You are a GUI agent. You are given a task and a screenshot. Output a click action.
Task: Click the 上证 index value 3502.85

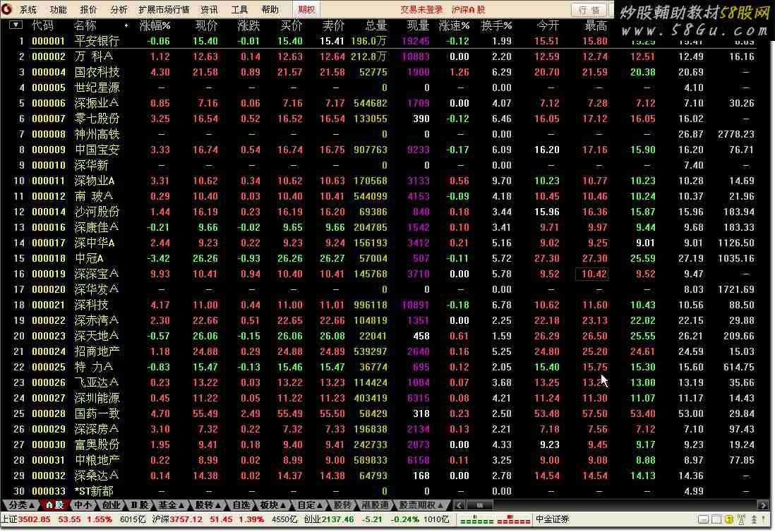(34, 519)
